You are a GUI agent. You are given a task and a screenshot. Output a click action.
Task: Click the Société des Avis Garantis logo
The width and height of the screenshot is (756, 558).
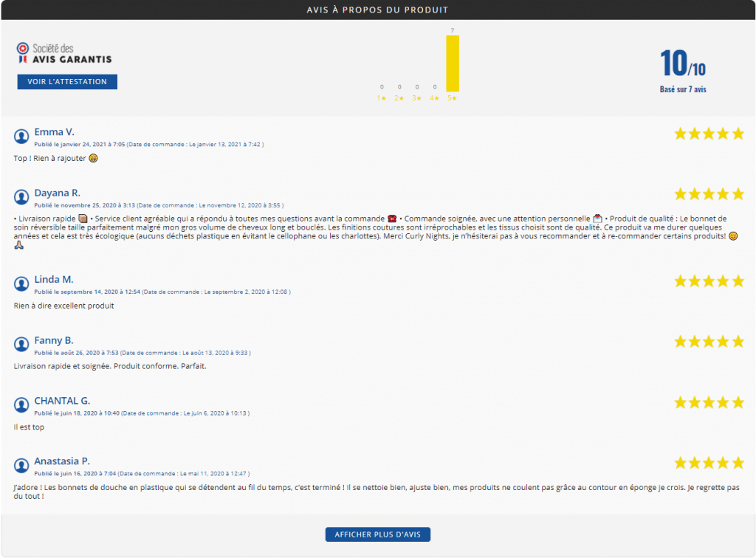click(x=64, y=53)
